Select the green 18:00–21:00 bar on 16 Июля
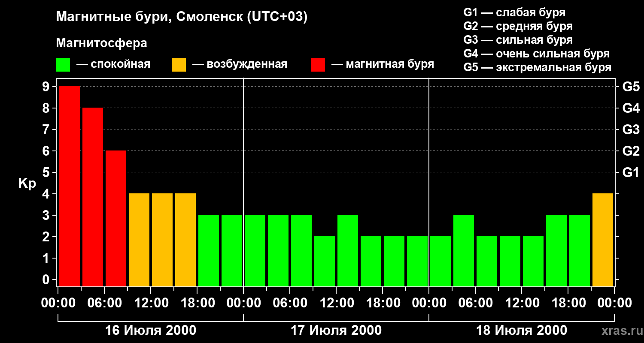This screenshot has width=644, height=343. pos(209,250)
